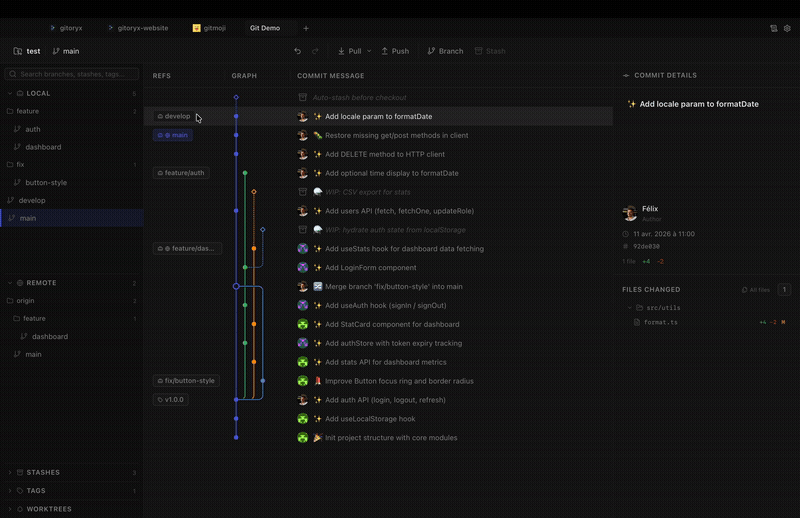The height and width of the screenshot is (518, 800).
Task: Select the local main branch in sidebar
Action: (71, 218)
